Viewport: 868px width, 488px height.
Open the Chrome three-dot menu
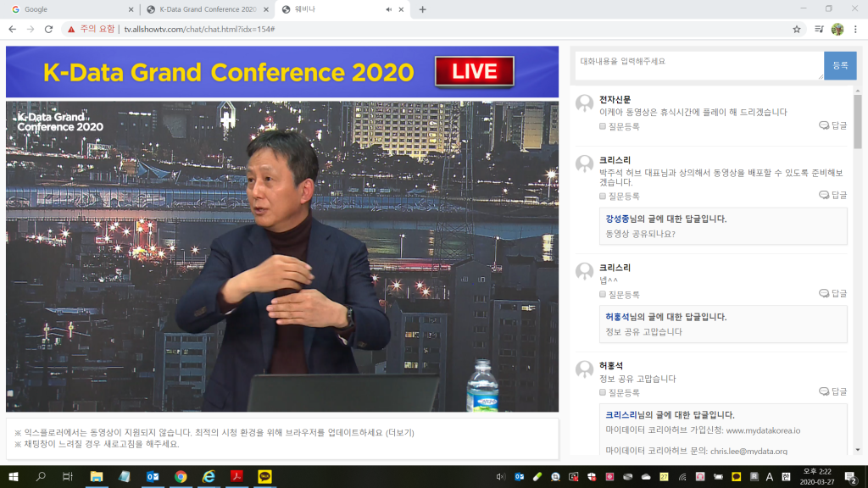point(855,30)
